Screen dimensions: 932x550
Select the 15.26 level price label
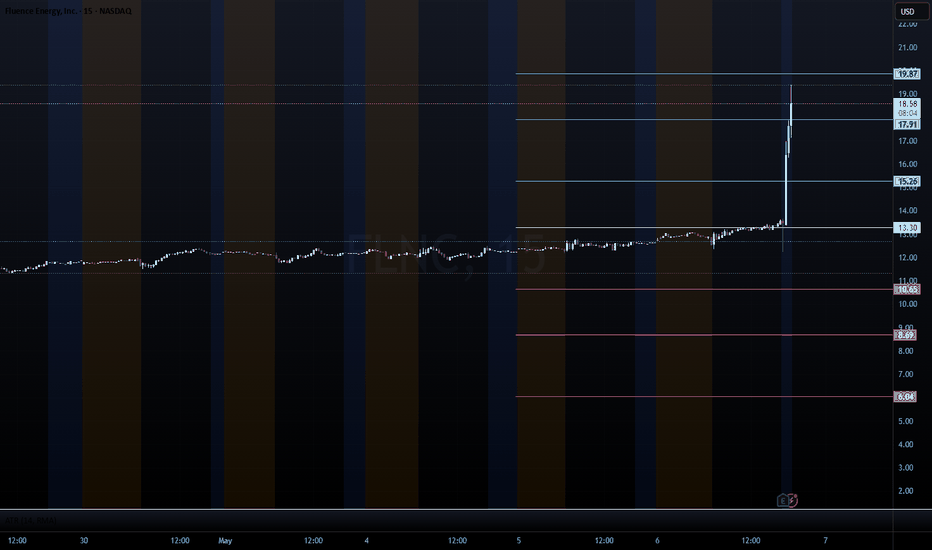[907, 181]
